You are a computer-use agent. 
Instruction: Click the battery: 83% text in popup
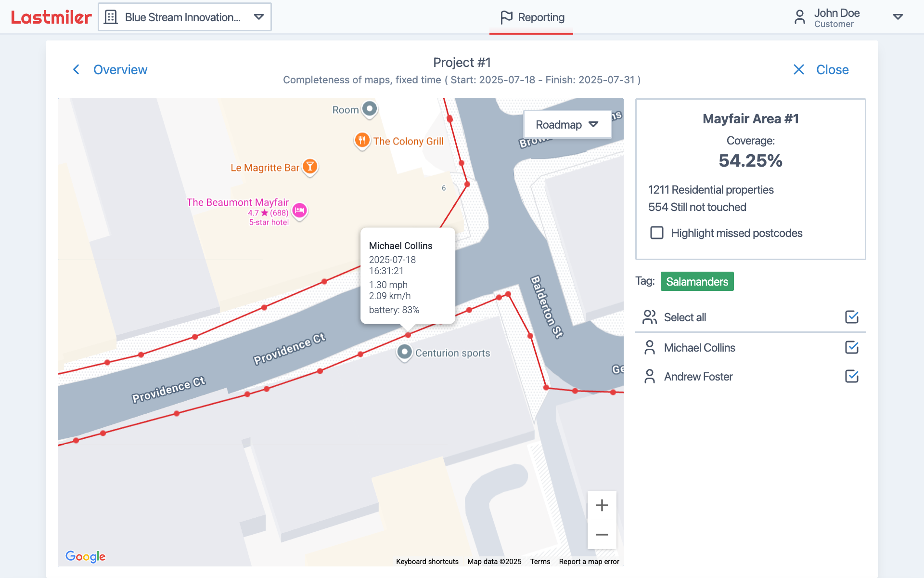(394, 310)
